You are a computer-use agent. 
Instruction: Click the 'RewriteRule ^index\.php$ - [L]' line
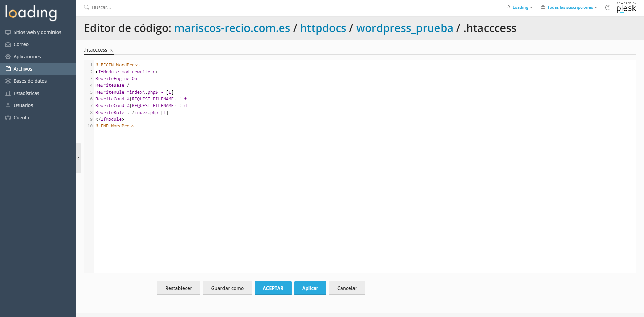(134, 92)
